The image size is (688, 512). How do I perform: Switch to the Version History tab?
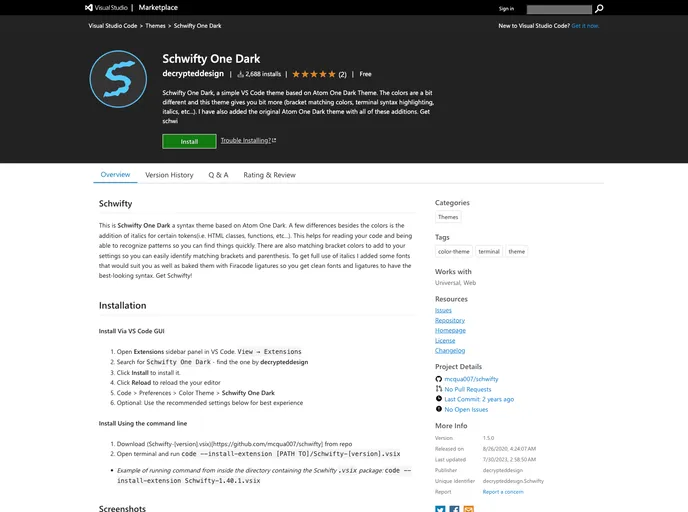(169, 175)
